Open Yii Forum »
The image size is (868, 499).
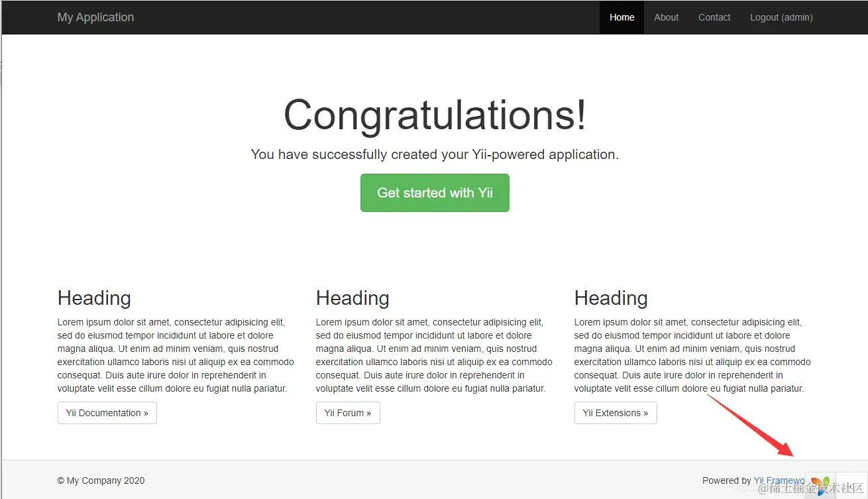pos(348,413)
